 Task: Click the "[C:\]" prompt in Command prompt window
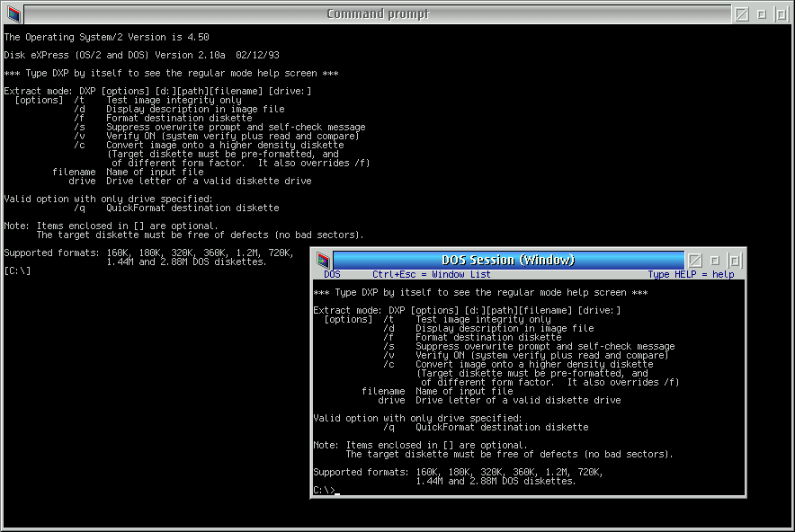tap(17, 270)
